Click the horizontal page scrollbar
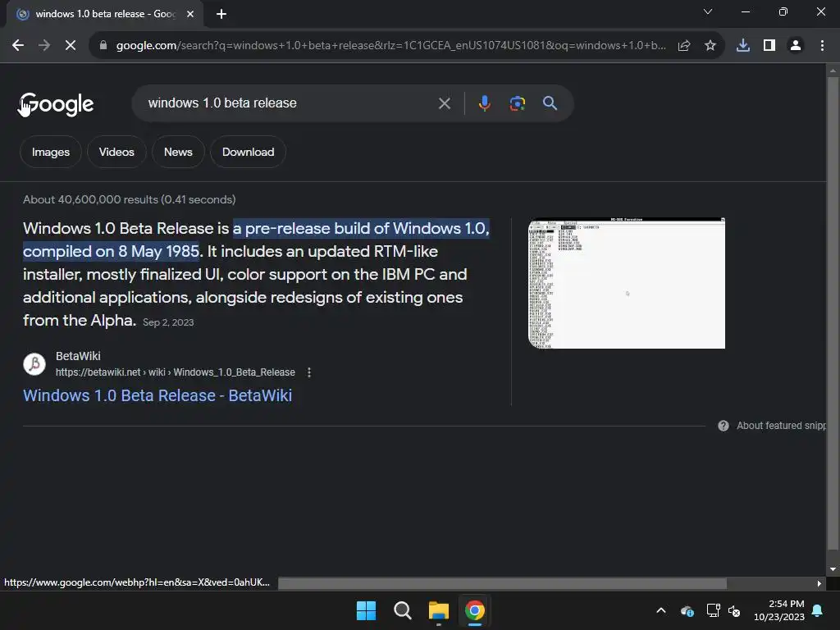 (x=502, y=583)
